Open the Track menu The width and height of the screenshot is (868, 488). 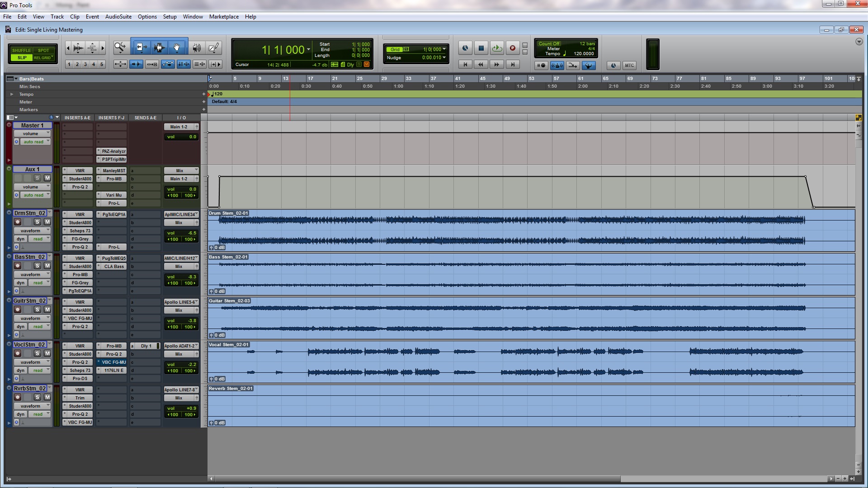coord(57,17)
